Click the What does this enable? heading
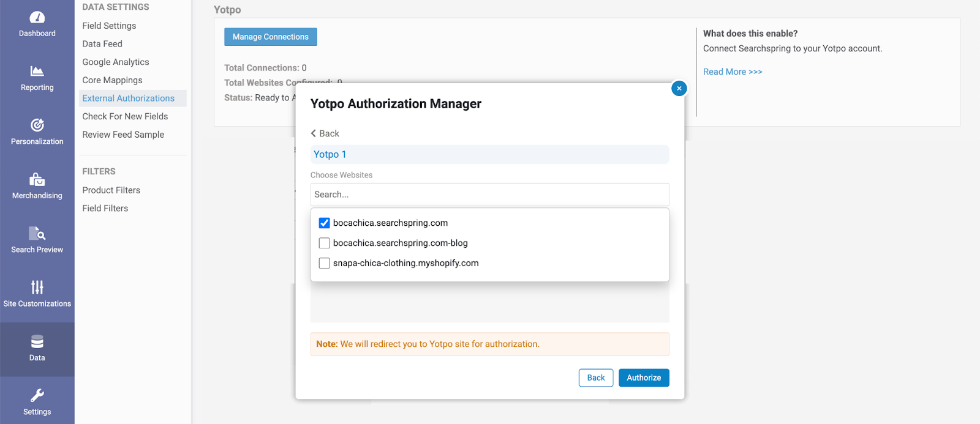This screenshot has width=980, height=424. point(750,34)
